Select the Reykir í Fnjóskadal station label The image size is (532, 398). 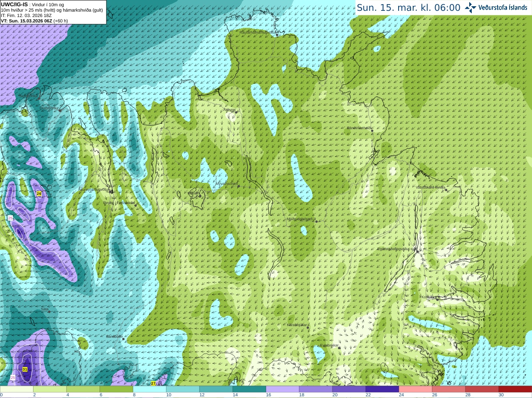pyautogui.click(x=119, y=203)
